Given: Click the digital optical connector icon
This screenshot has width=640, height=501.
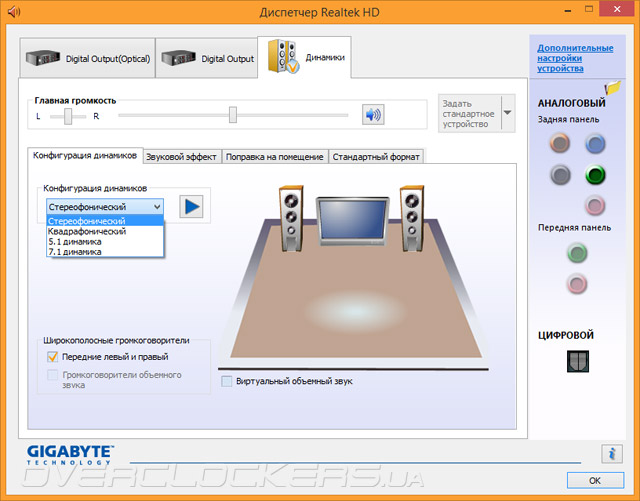Looking at the screenshot, I should (x=578, y=361).
